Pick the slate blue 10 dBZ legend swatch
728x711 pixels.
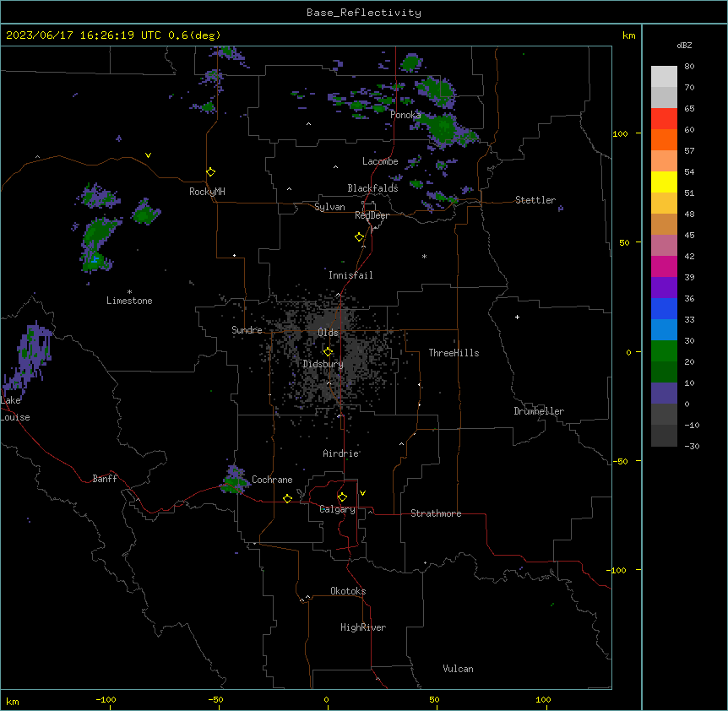point(664,393)
